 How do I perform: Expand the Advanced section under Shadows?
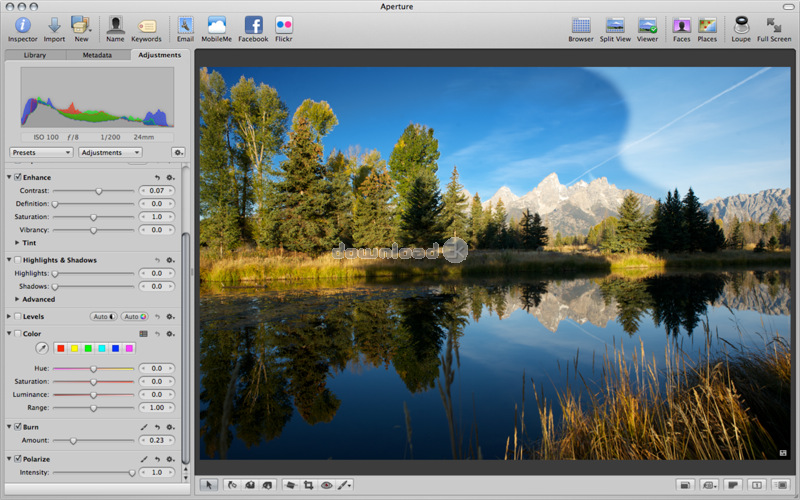[18, 299]
